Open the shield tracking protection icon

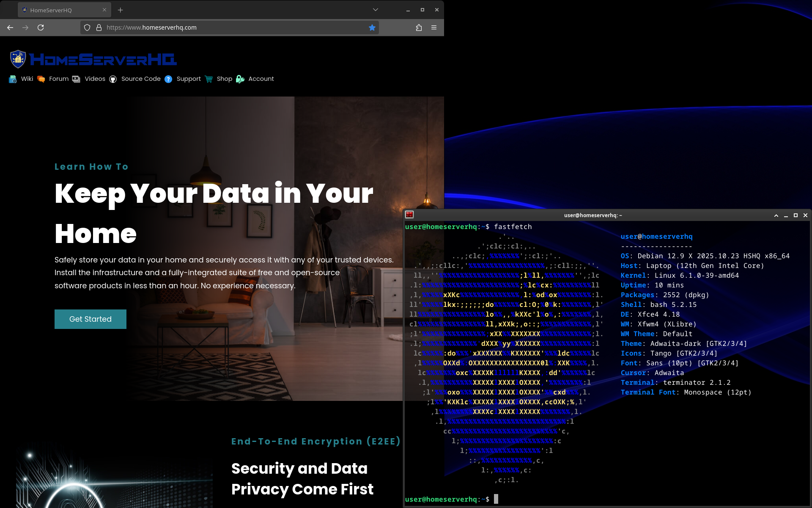click(x=87, y=28)
